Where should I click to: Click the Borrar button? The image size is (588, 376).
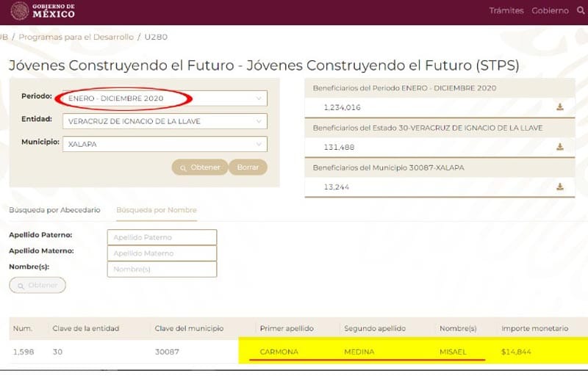[248, 167]
